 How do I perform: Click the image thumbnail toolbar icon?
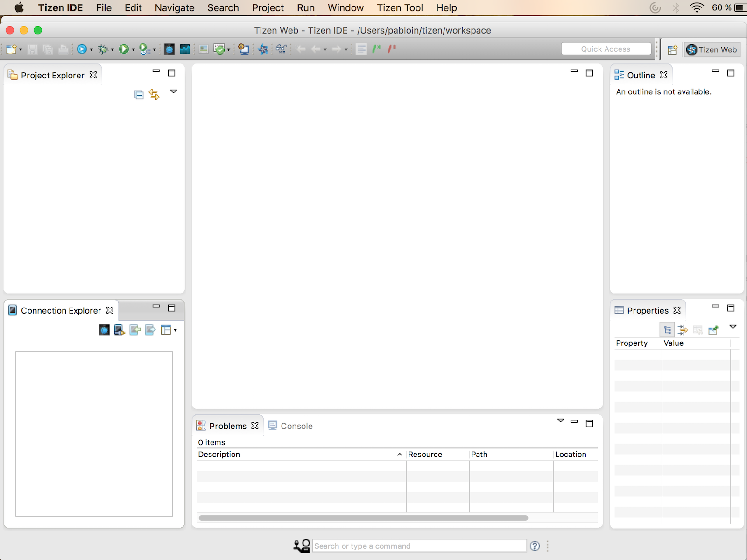tap(204, 49)
